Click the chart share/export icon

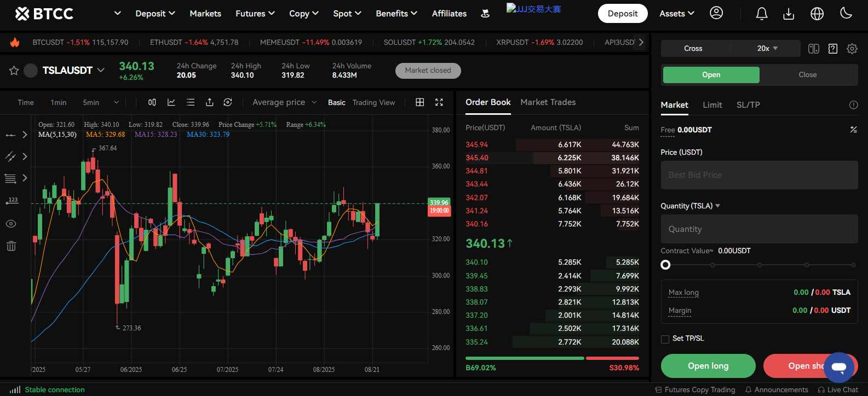(209, 102)
